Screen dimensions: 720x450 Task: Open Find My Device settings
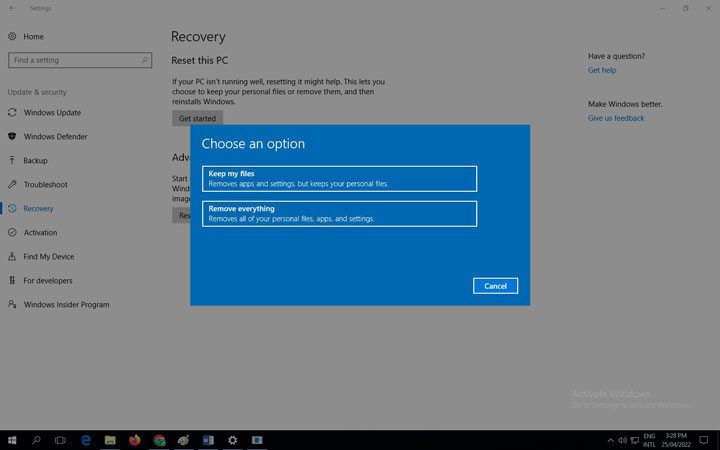(49, 256)
